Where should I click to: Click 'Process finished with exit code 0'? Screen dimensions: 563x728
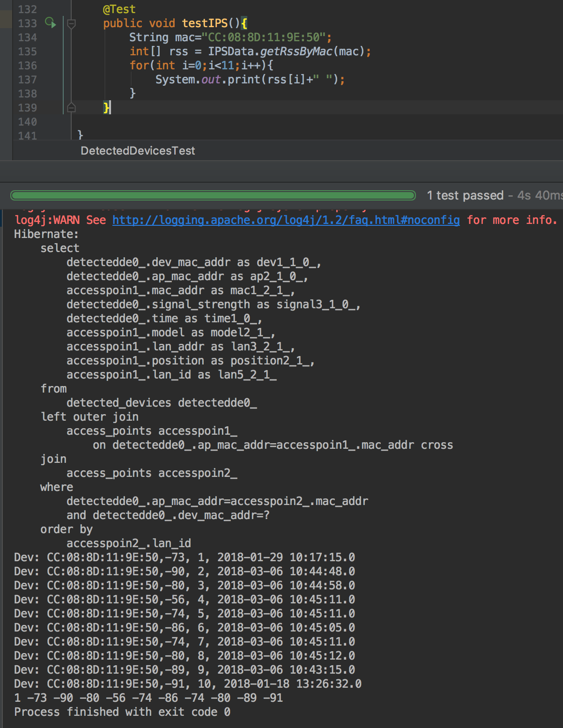coord(122,712)
